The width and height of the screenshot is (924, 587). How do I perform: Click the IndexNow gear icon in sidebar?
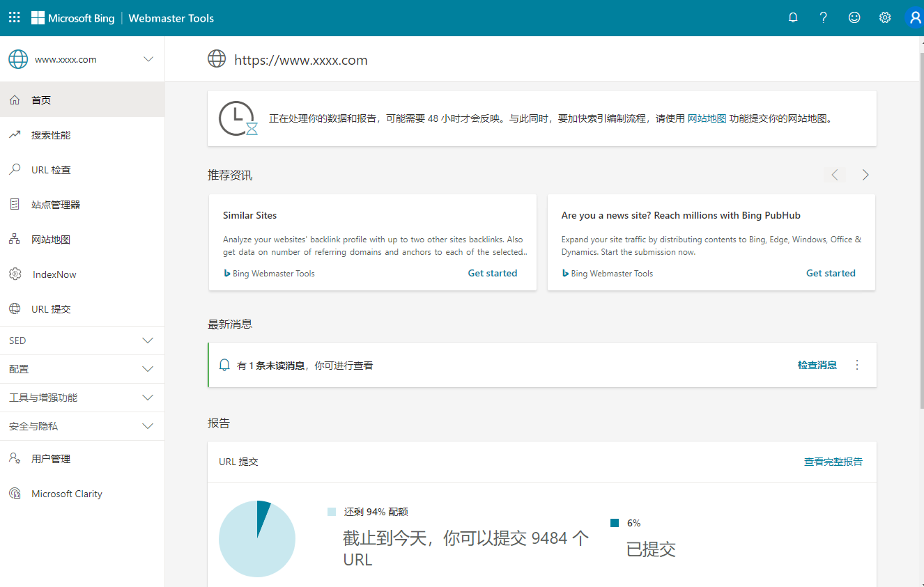point(15,274)
